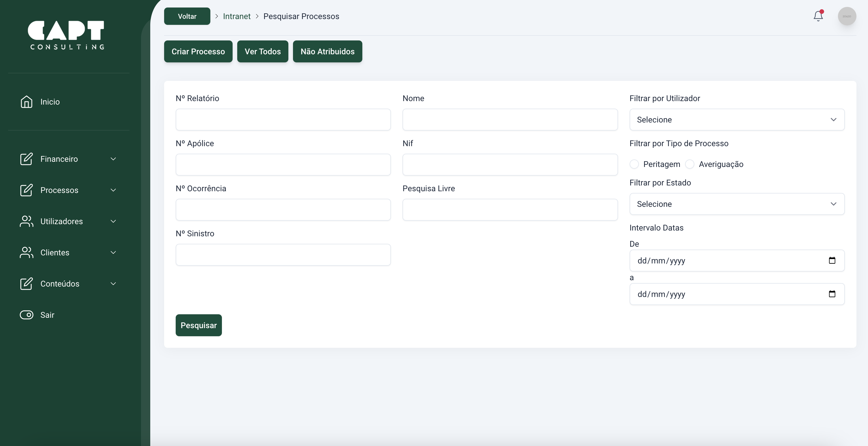Screen dimensions: 868x446
Task: Expand the Processos menu chevron
Action: [113, 190]
